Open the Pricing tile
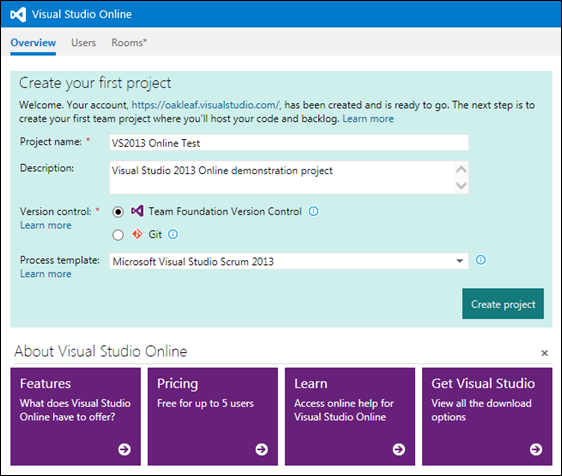 point(213,416)
